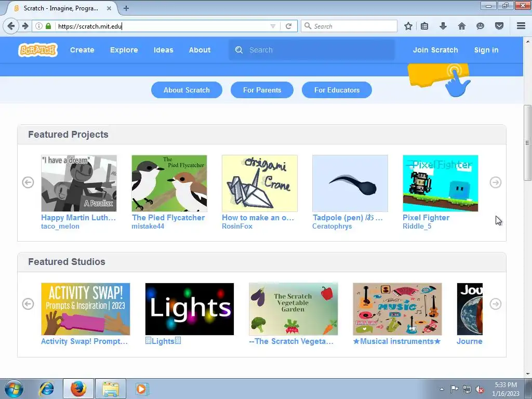Screen dimensions: 532x399
Task: Open Happy Martin Luth... project title link
Action: click(78, 218)
